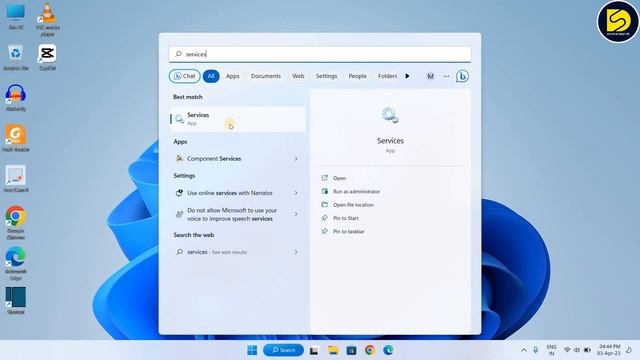Open This PC desktop icon
This screenshot has height=360, width=640.
[16, 16]
